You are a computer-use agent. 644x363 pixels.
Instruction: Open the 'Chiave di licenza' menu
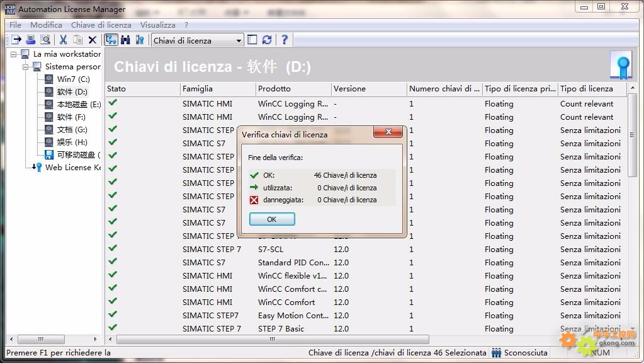pos(101,25)
